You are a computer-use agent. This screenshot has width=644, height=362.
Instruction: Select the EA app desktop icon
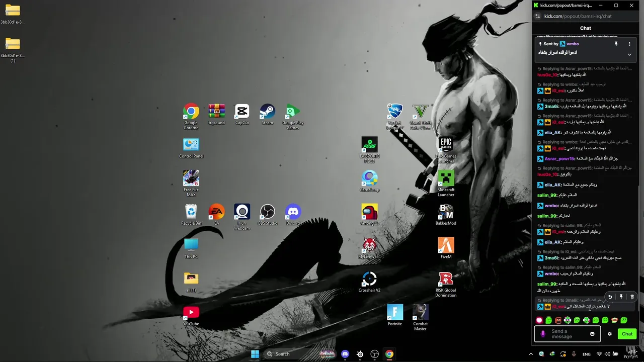216,215
